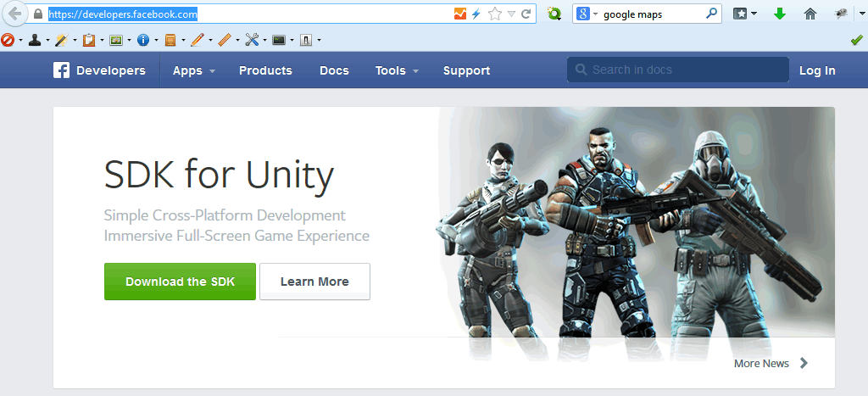The height and width of the screenshot is (396, 868).
Task: Click the Facebook logo next to Developers
Action: coord(61,70)
